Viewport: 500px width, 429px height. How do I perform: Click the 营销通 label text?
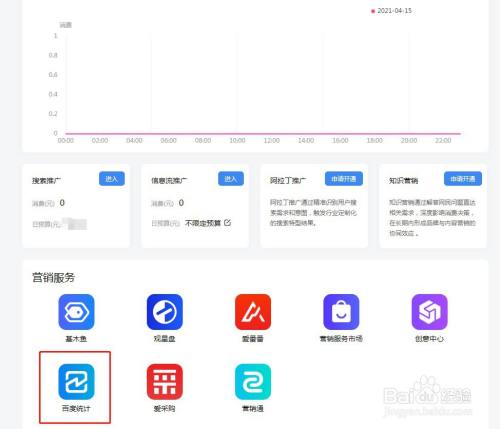(x=253, y=408)
